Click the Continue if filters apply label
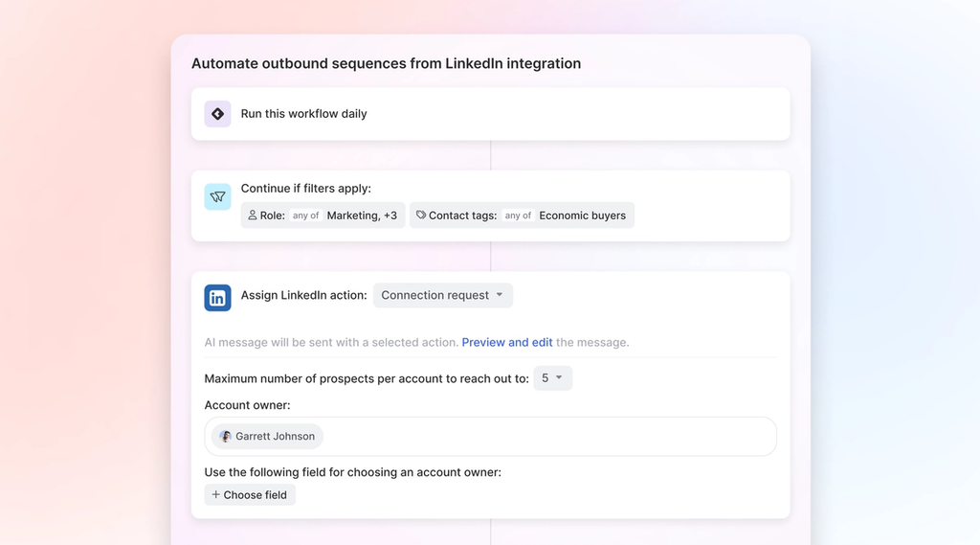 pos(305,189)
